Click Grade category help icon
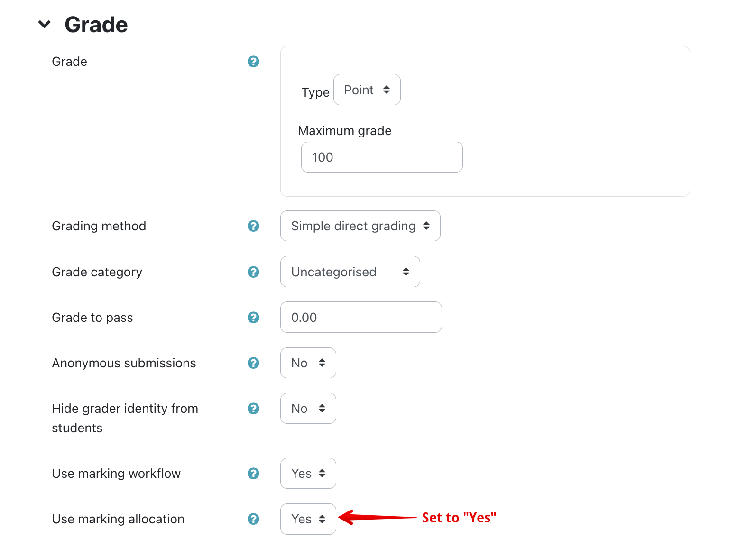Viewport: 756px width, 548px height. [253, 272]
